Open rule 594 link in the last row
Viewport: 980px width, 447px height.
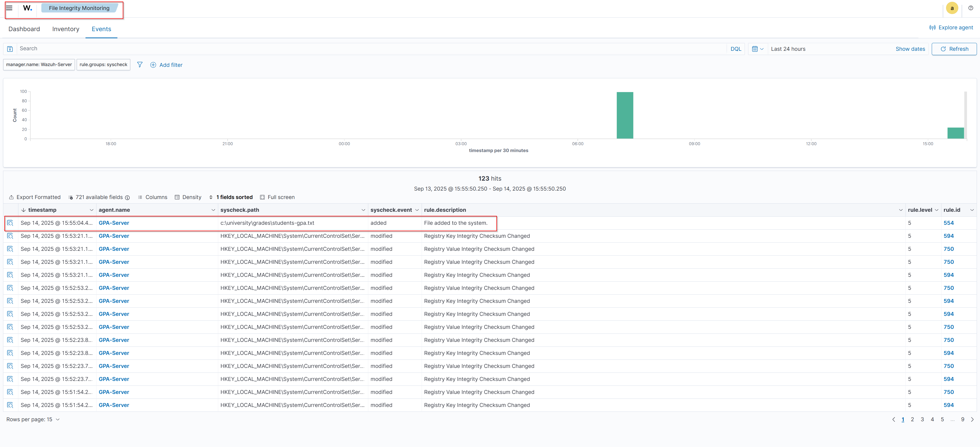pyautogui.click(x=948, y=405)
